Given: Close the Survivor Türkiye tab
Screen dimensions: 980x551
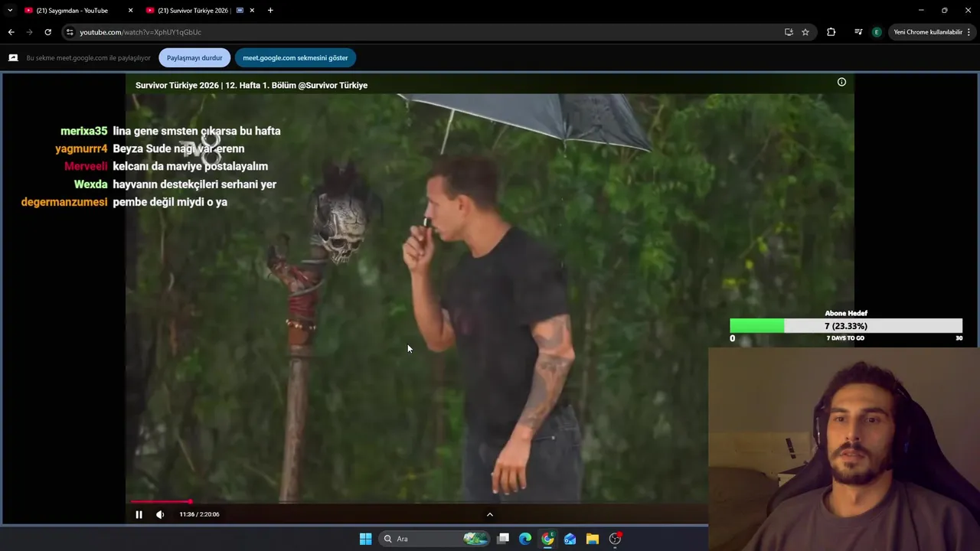Looking at the screenshot, I should click(x=252, y=11).
